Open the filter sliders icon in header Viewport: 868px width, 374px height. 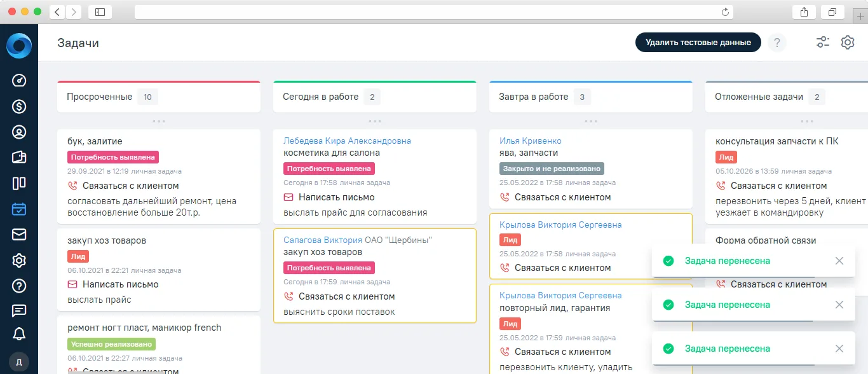click(x=823, y=43)
